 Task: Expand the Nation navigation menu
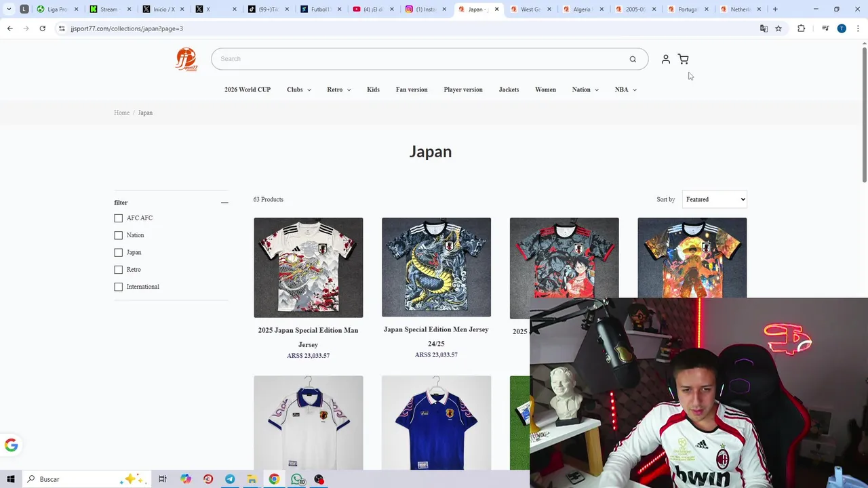click(x=585, y=89)
